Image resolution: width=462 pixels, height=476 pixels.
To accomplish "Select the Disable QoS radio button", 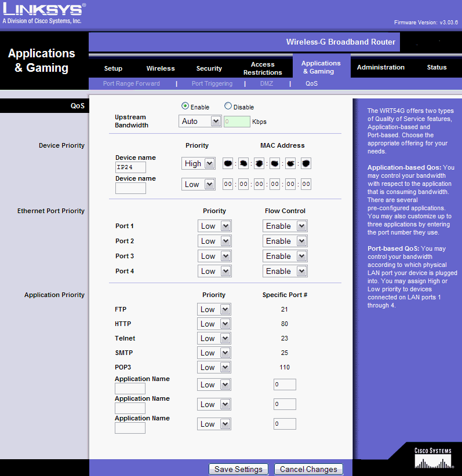I will [228, 106].
